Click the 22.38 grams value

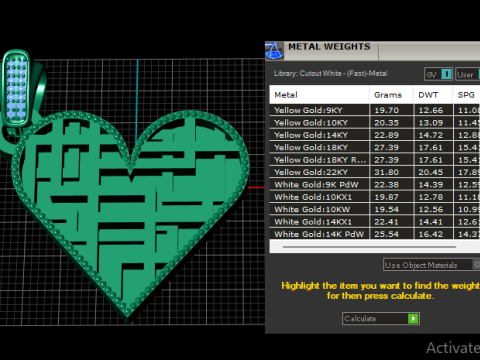386,184
